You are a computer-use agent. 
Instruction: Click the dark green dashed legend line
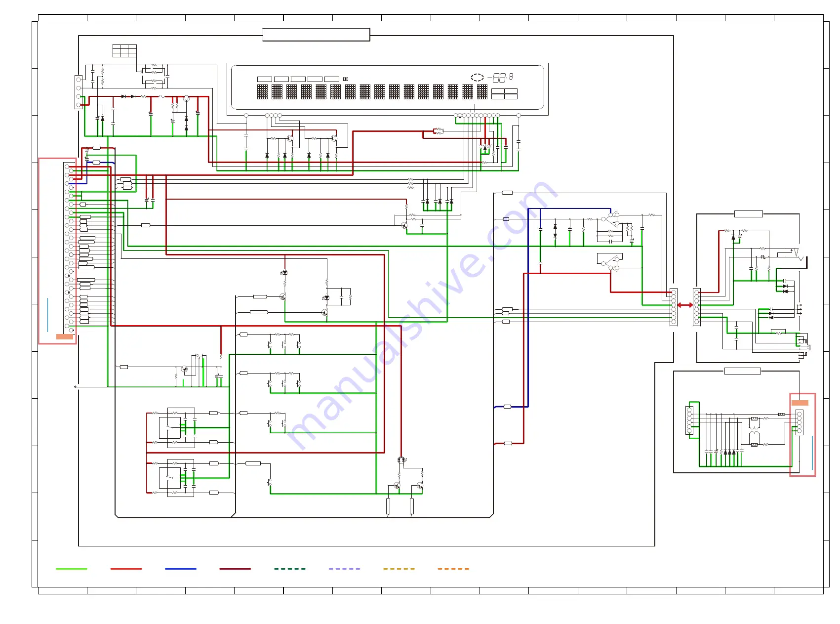point(290,569)
